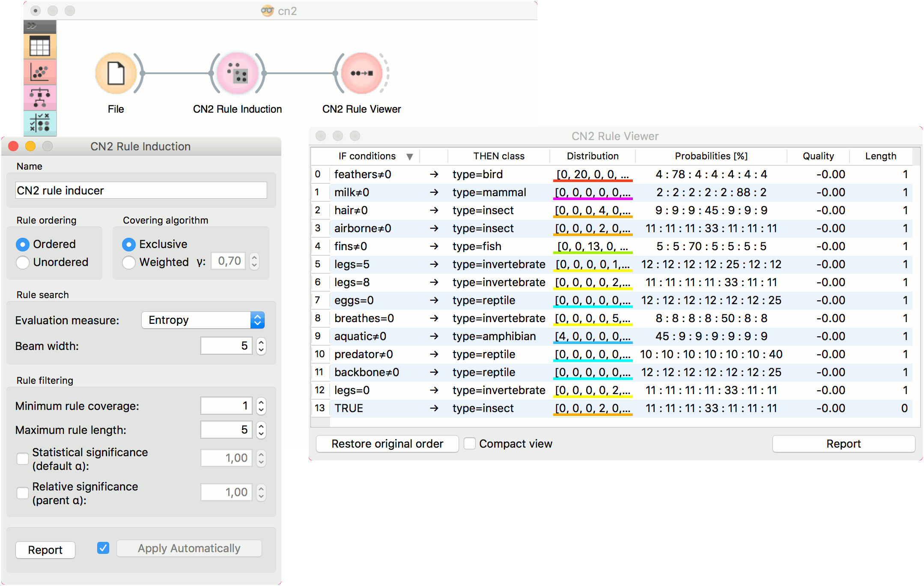Open the CN2 Rule Induction widget icon
This screenshot has height=586, width=924.
pos(237,73)
